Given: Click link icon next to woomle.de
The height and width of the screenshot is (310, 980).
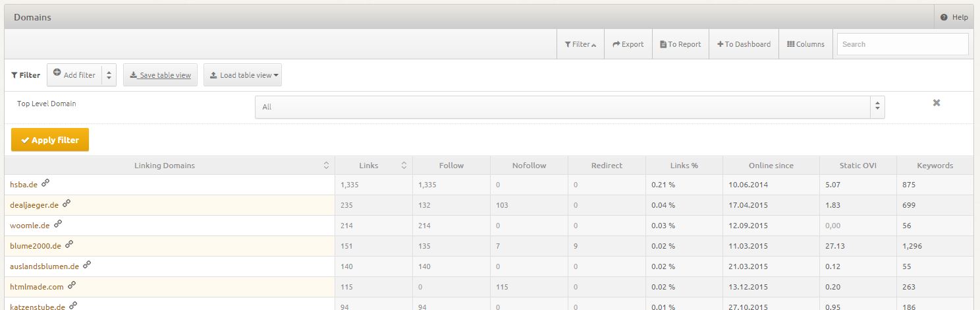Looking at the screenshot, I should (58, 224).
